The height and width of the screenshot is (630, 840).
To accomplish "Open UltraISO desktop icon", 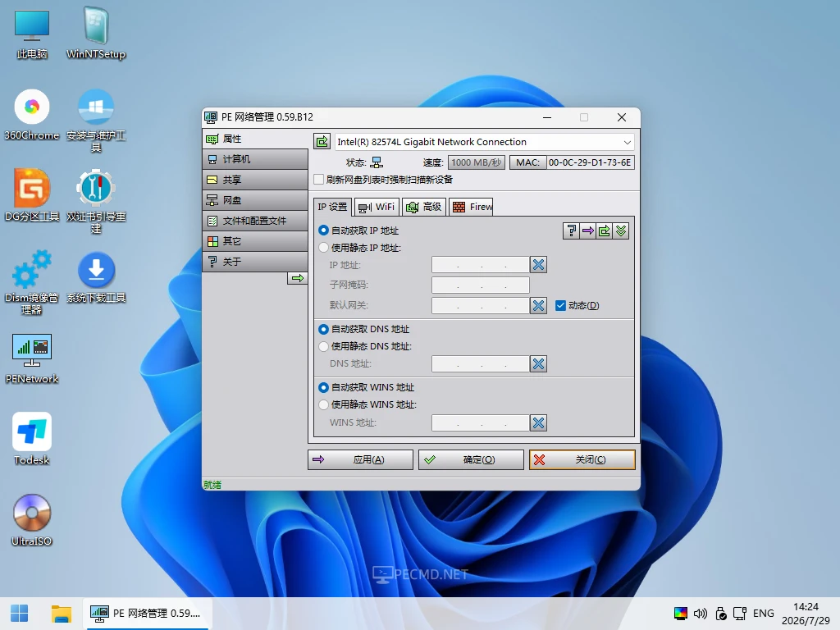I will coord(32,521).
